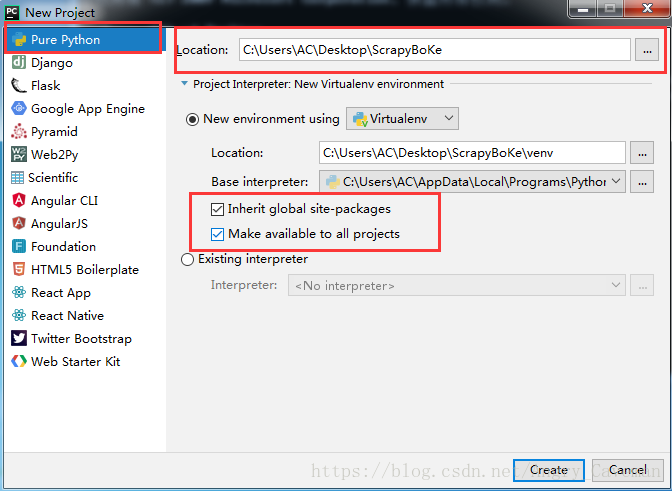Browse for venv Location folder
The image size is (672, 491).
coord(642,153)
